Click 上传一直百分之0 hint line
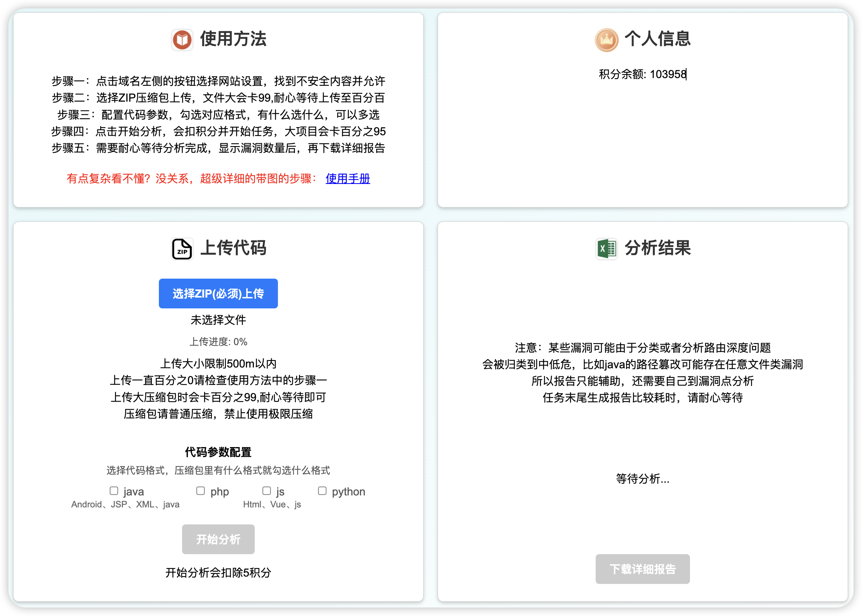This screenshot has height=616, width=862. point(218,380)
